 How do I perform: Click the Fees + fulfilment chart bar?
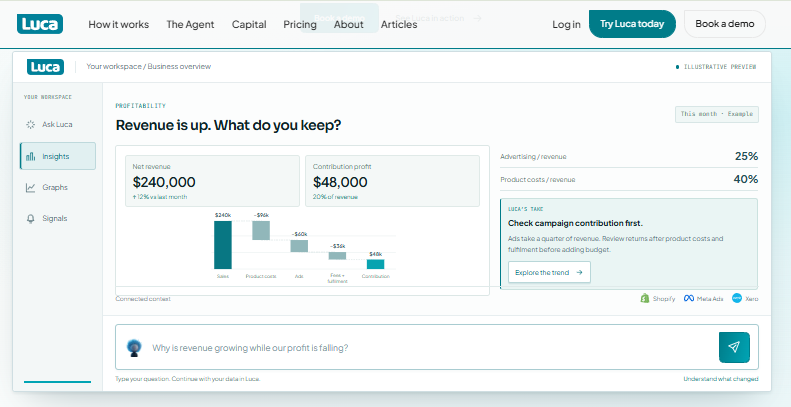tap(337, 256)
